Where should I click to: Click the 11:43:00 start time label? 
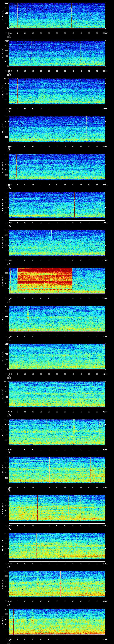click(x=9, y=487)
